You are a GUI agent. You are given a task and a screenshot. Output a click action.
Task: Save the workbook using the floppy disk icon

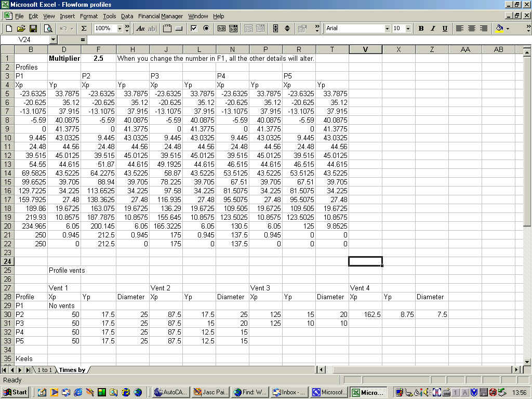[x=33, y=29]
